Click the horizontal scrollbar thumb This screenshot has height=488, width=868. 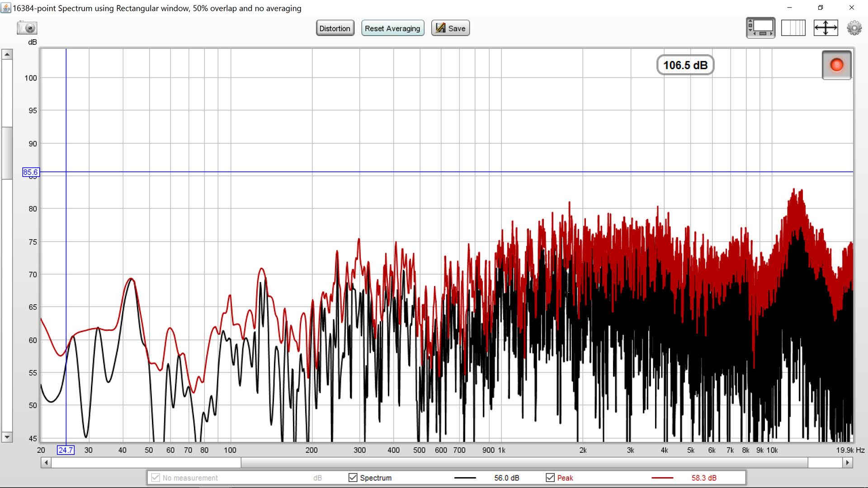tap(524, 463)
